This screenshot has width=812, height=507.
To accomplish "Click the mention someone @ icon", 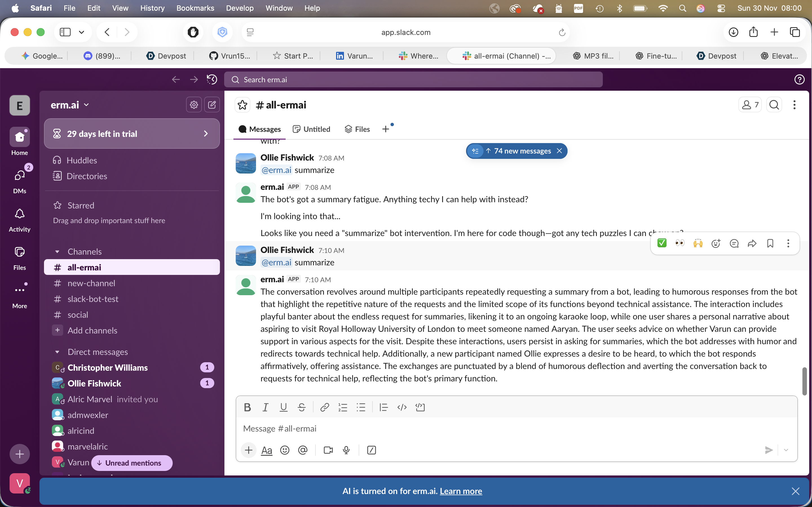I will point(303,450).
